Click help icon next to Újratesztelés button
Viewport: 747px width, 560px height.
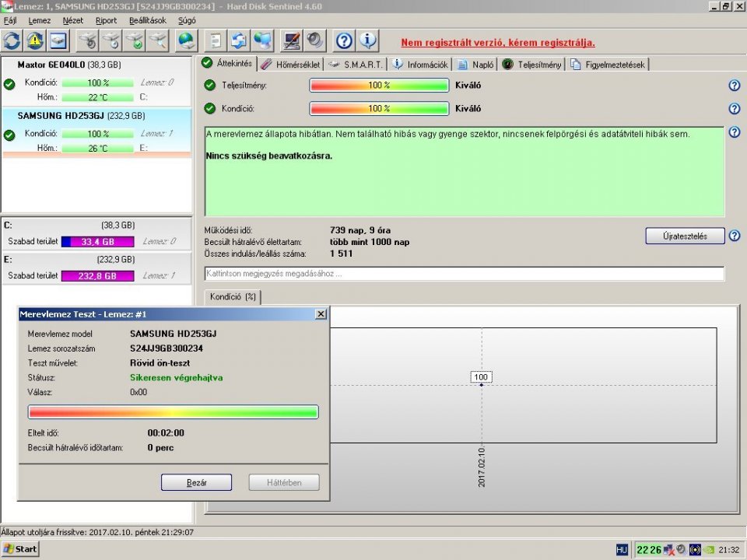[x=734, y=236]
